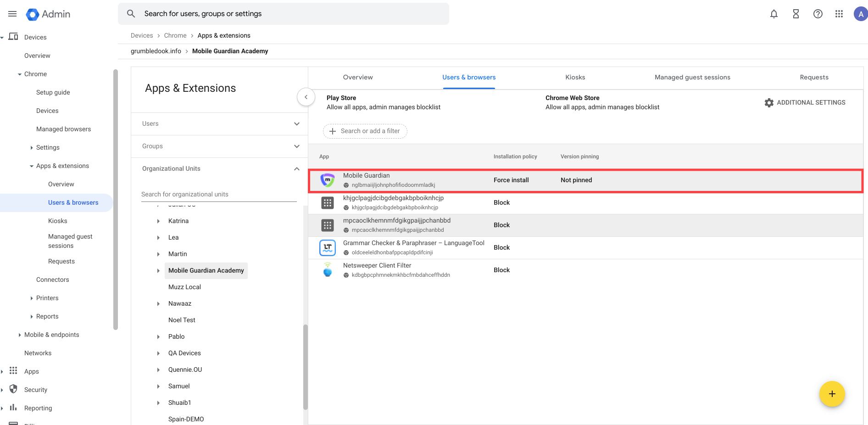This screenshot has height=425, width=868.
Task: Open Kiosks in the left sidebar
Action: [57, 221]
